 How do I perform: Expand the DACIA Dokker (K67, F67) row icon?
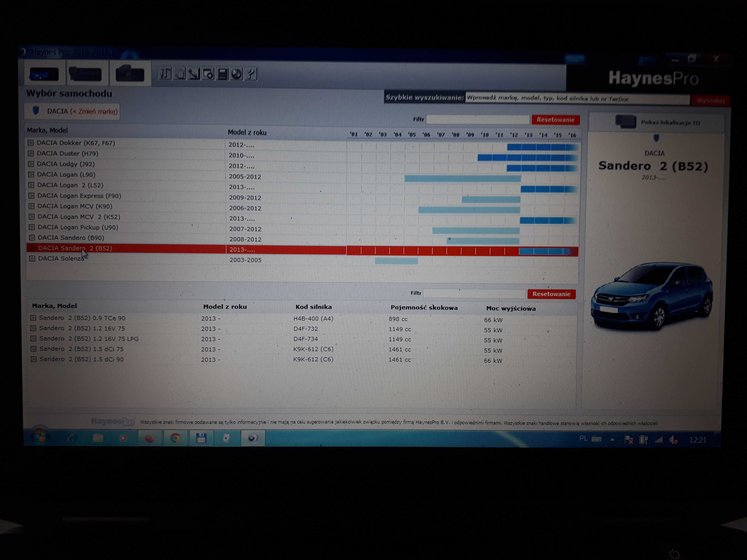(x=31, y=143)
